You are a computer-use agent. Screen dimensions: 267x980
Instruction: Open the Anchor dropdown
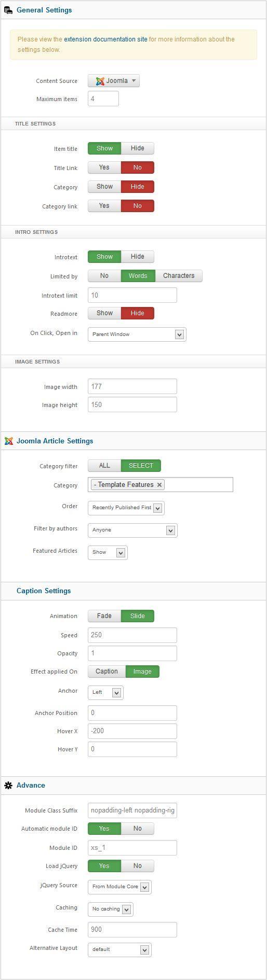[x=105, y=692]
